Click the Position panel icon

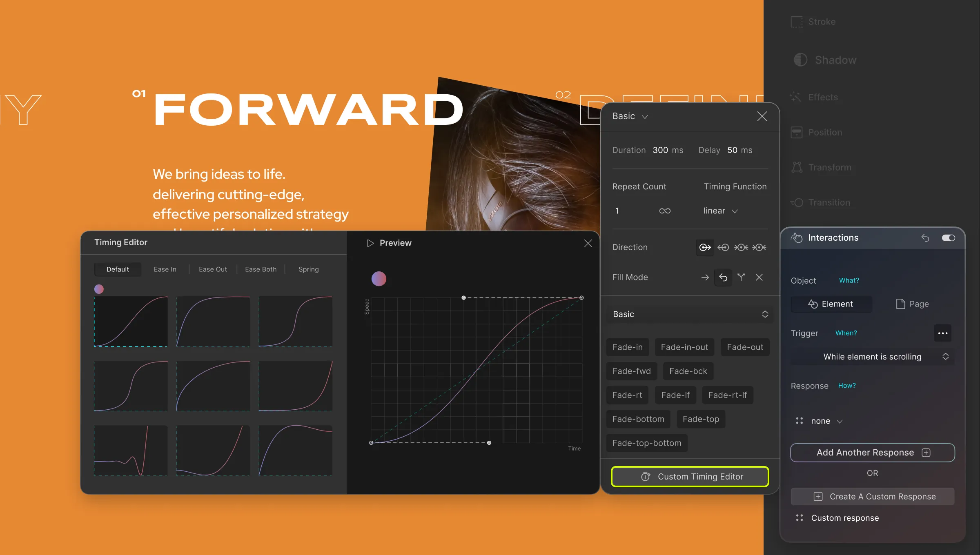(796, 131)
